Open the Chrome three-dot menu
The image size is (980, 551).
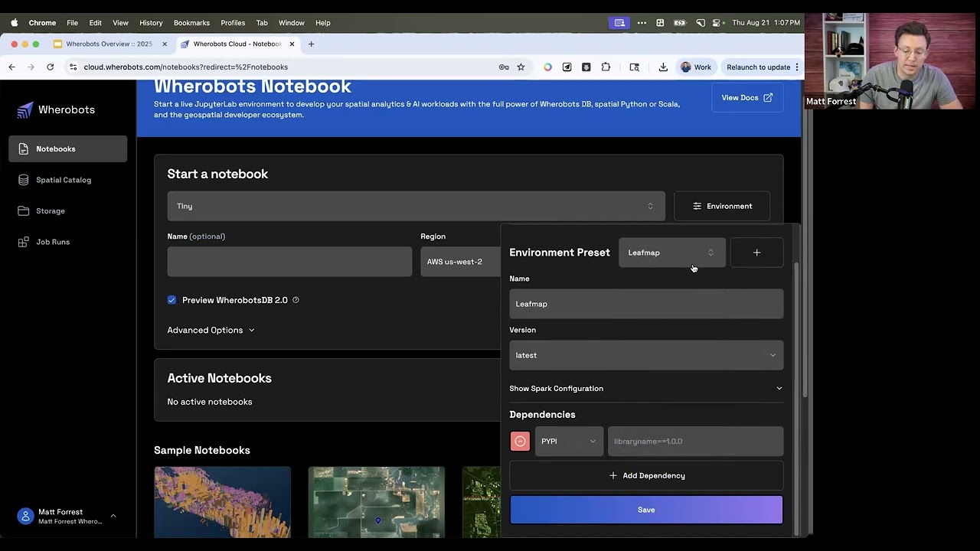click(797, 67)
